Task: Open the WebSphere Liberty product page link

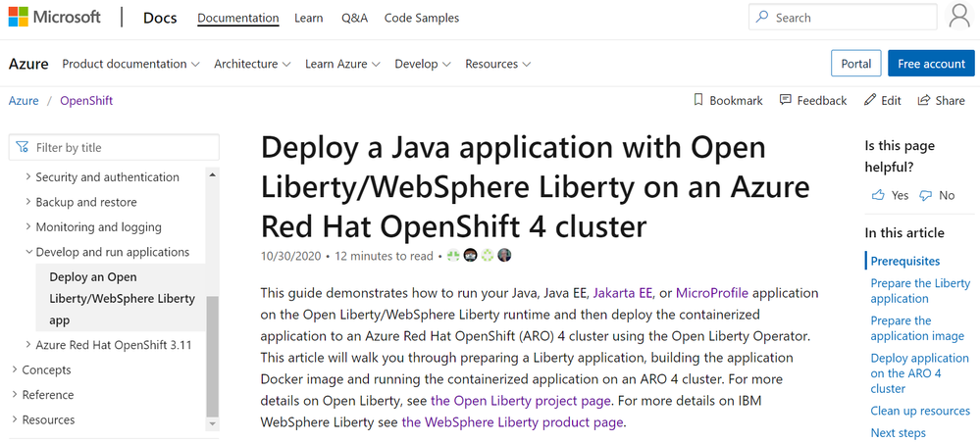Action: (512, 422)
